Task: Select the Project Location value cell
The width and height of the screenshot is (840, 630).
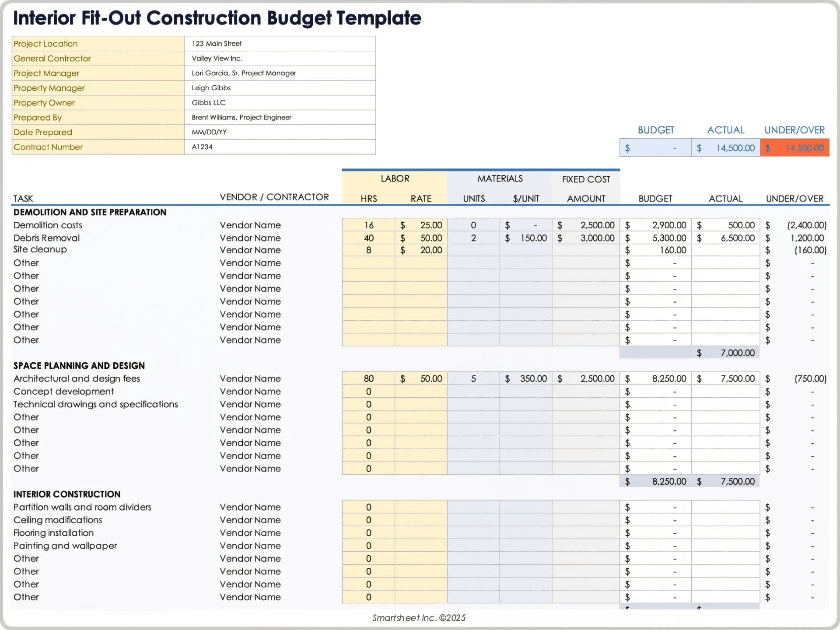Action: pyautogui.click(x=280, y=43)
